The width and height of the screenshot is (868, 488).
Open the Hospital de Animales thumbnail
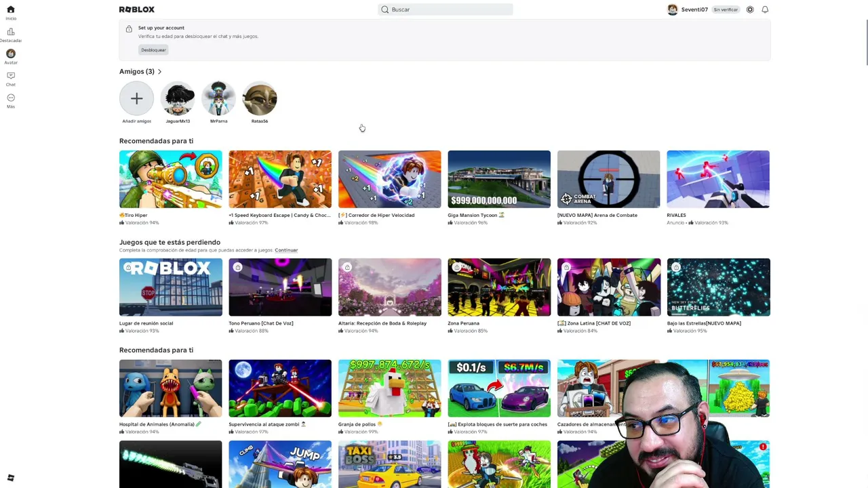(171, 388)
